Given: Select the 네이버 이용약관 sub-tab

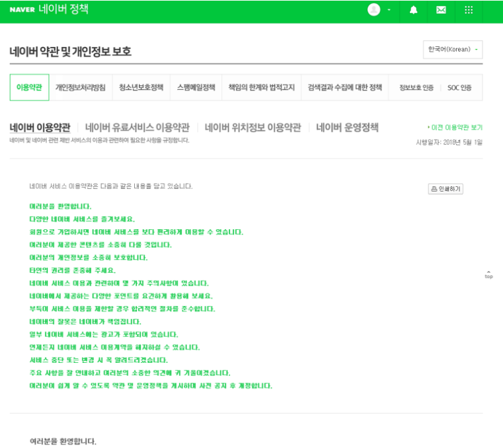Looking at the screenshot, I should 40,128.
